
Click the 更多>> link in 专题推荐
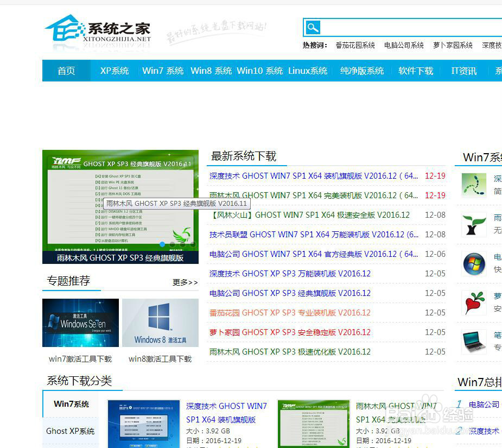click(185, 282)
